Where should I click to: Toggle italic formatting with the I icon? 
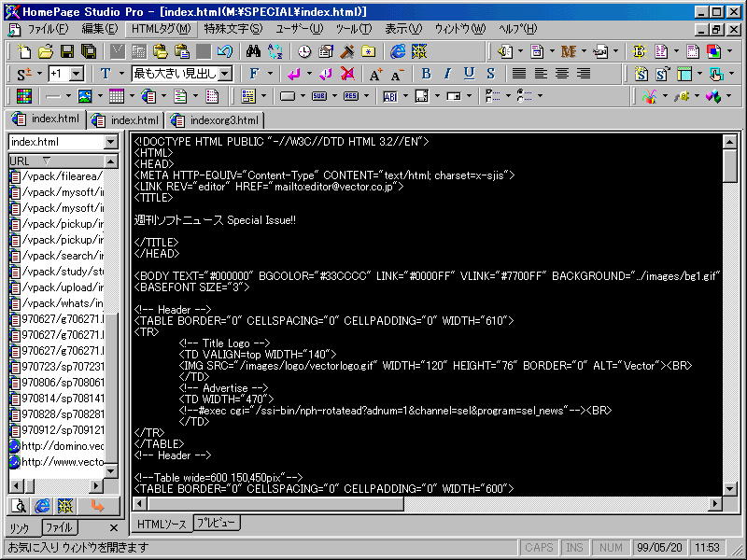tap(447, 74)
